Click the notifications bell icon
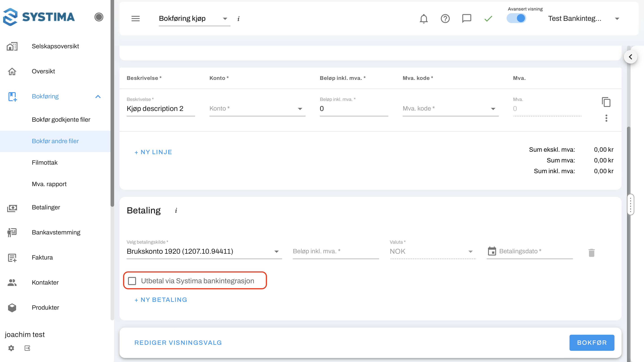This screenshot has height=362, width=644. [x=424, y=19]
